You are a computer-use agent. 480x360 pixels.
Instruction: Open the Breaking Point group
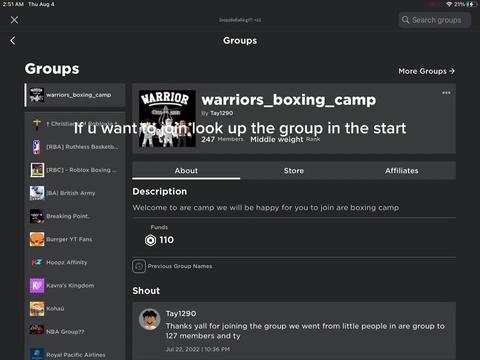pyautogui.click(x=76, y=216)
